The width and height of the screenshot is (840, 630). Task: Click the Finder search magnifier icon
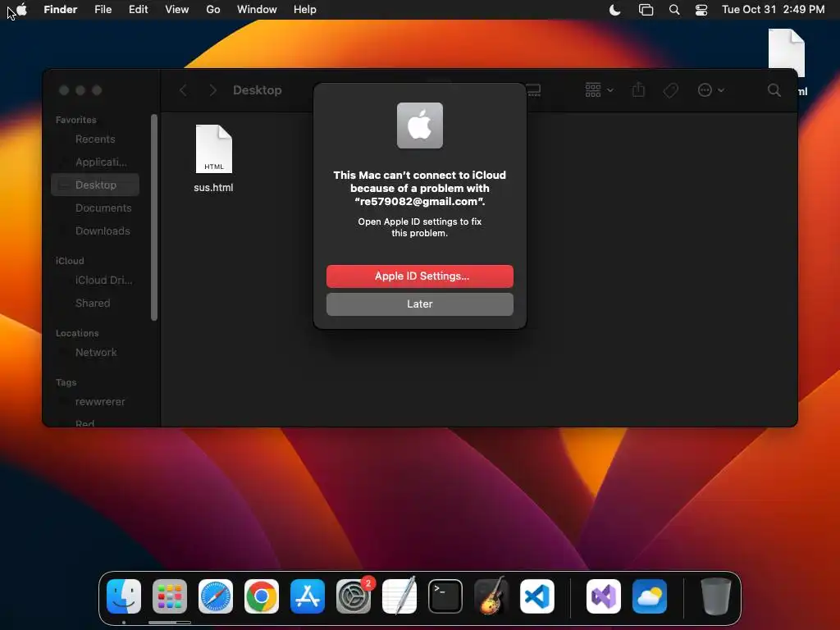[774, 90]
